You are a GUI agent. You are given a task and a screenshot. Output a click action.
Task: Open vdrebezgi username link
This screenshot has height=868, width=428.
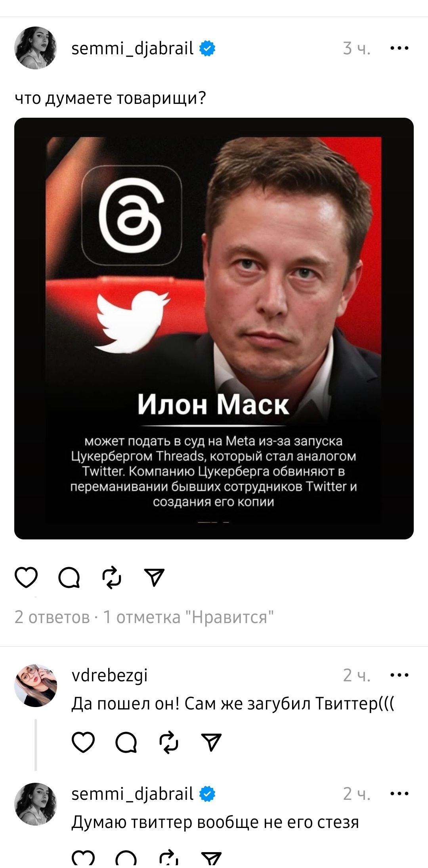tap(110, 675)
